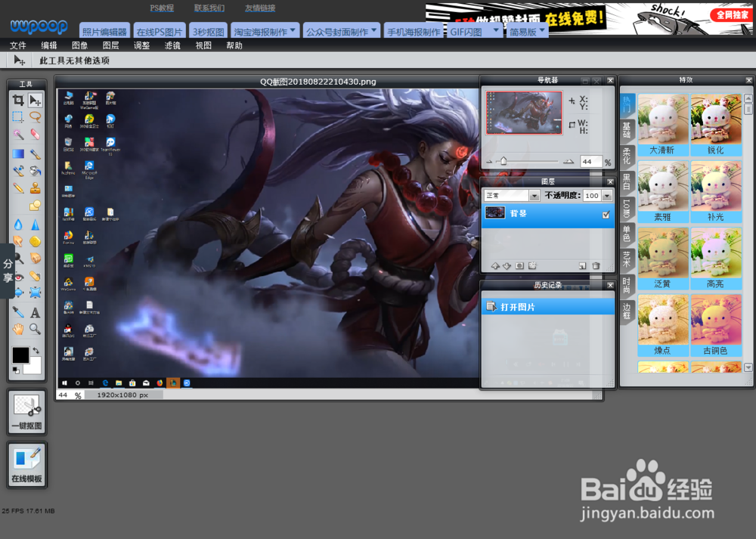Screen dimensions: 756x539
Task: Expand the 淘宝海报制作 dropdown
Action: [x=293, y=30]
